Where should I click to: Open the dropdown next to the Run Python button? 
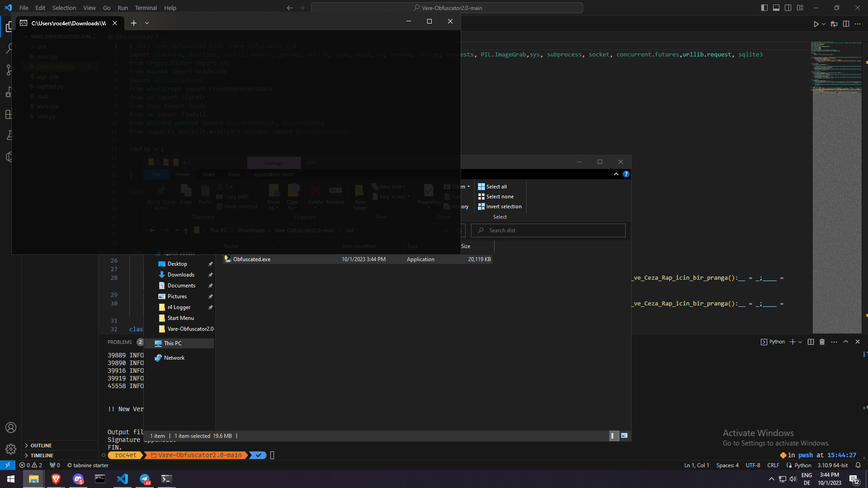point(824,24)
